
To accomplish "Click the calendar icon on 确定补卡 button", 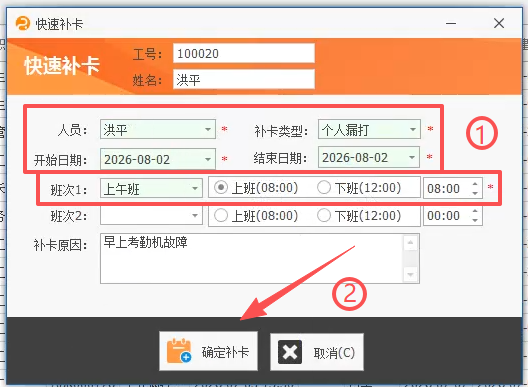I will coord(179,351).
